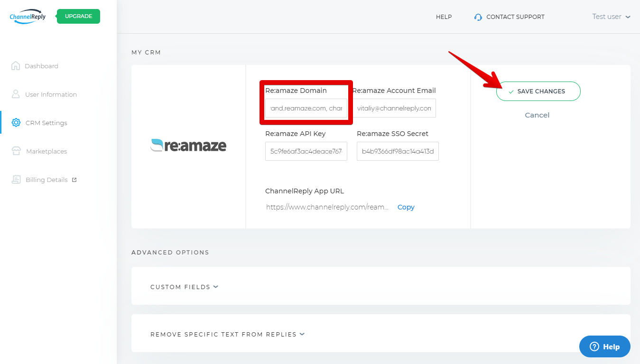Click the ChannelReply App URL text
The width and height of the screenshot is (640, 364).
click(x=327, y=207)
